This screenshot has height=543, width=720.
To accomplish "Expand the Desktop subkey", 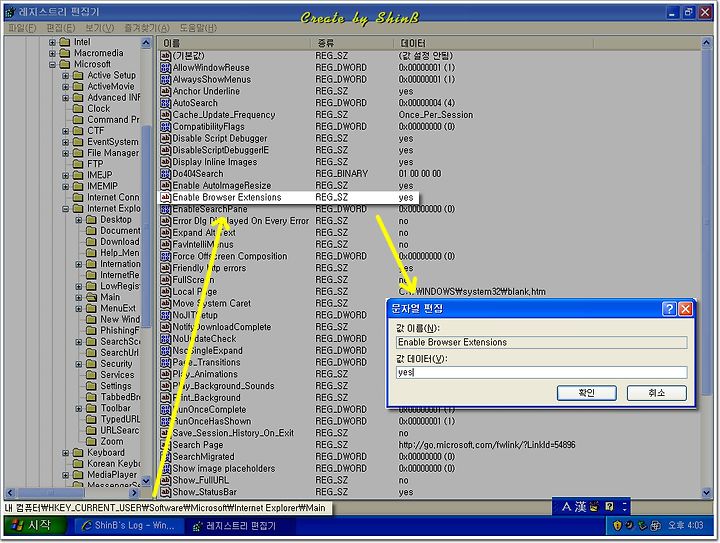I will pyautogui.click(x=79, y=220).
